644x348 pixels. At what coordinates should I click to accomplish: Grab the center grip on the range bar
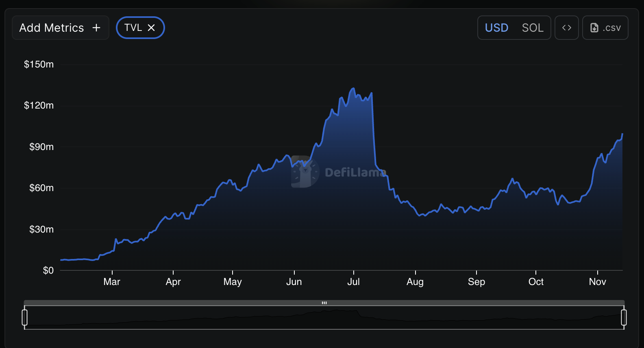click(x=324, y=303)
